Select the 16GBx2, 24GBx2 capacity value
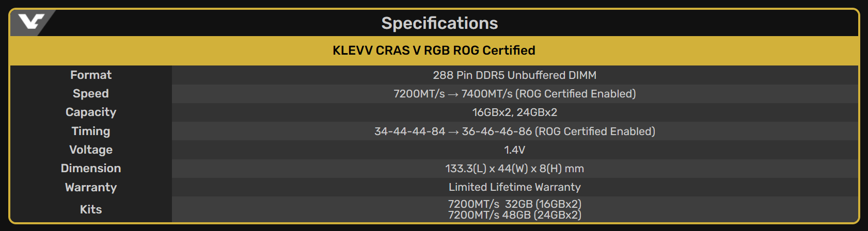 click(x=514, y=112)
